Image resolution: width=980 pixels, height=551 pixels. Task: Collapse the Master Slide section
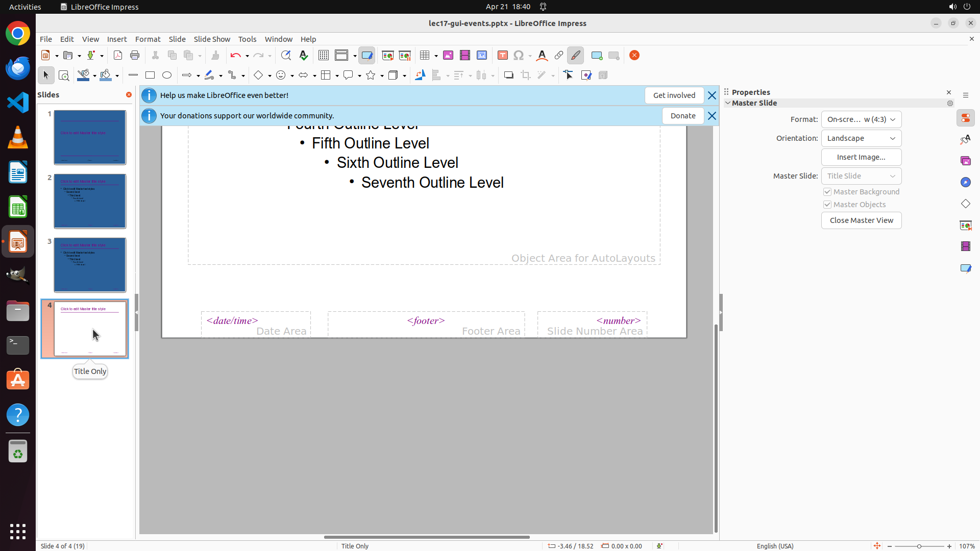pos(728,103)
